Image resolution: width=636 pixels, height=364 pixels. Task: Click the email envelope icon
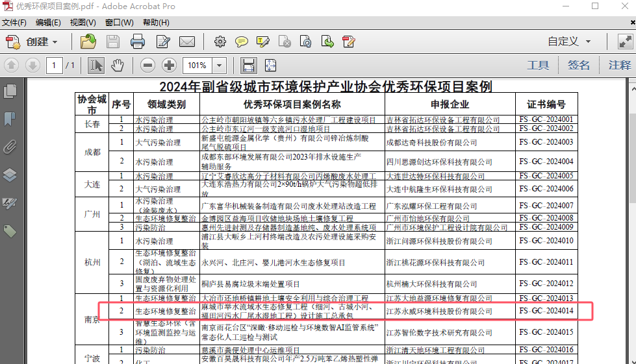187,42
